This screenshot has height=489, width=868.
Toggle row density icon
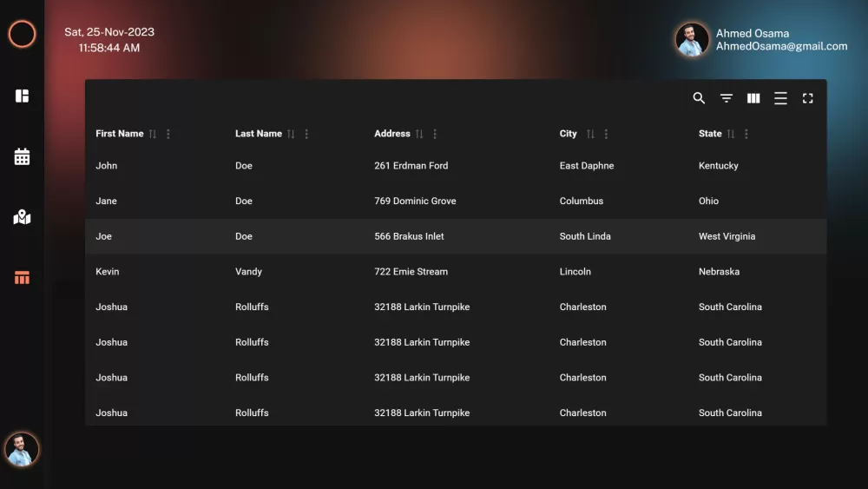coord(780,98)
